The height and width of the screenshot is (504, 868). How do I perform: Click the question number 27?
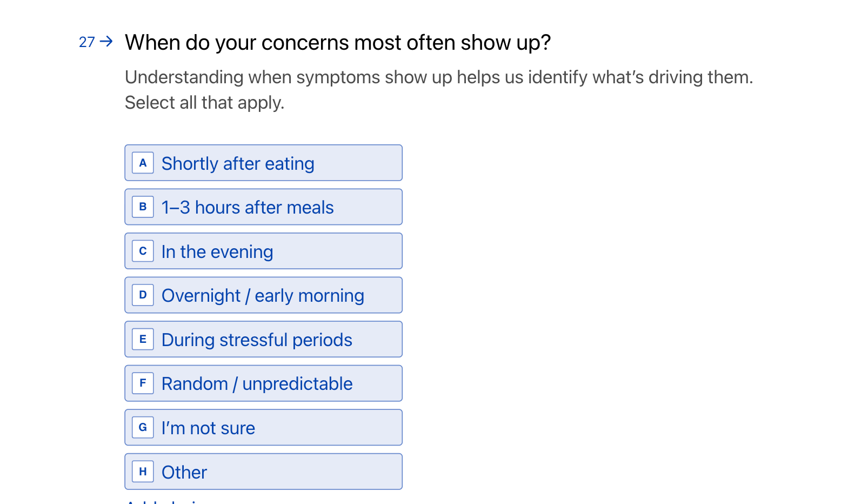[x=86, y=42]
